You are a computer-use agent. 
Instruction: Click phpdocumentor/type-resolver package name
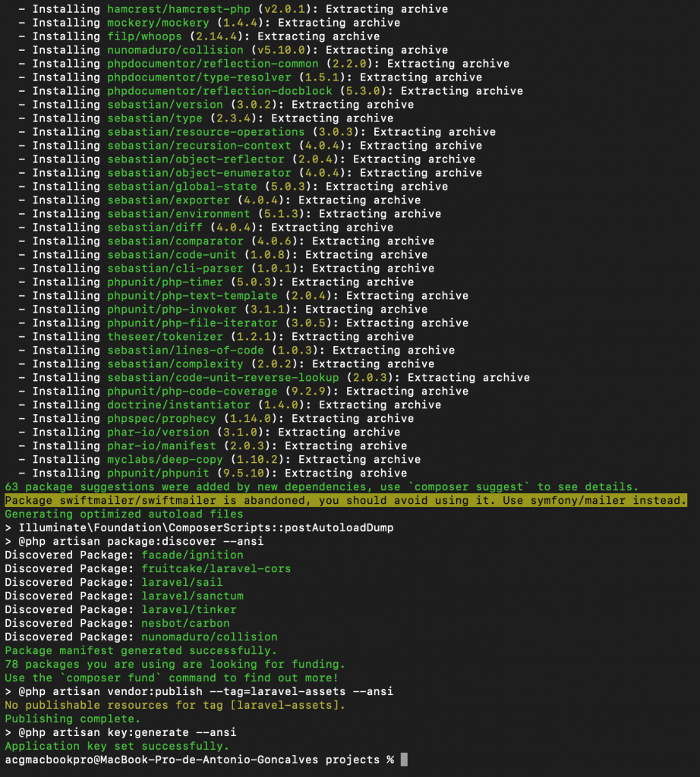click(x=199, y=77)
